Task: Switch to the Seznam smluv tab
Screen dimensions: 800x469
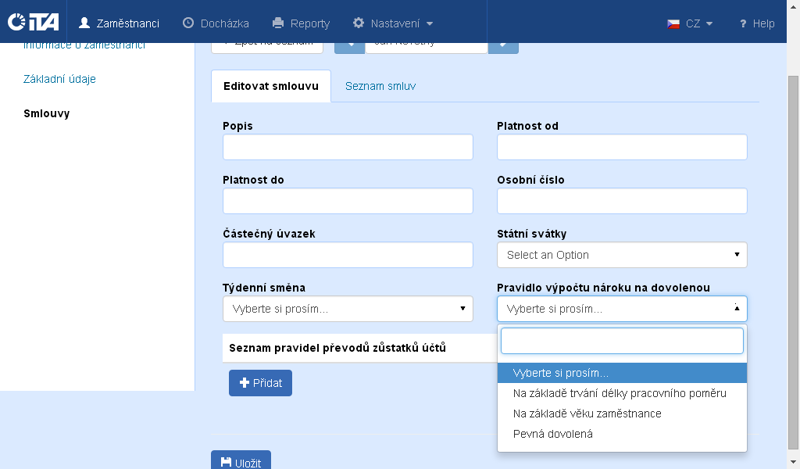Action: pos(380,86)
